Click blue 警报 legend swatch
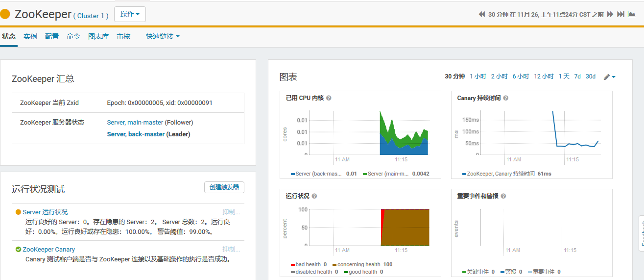The width and height of the screenshot is (644, 280). 502,272
